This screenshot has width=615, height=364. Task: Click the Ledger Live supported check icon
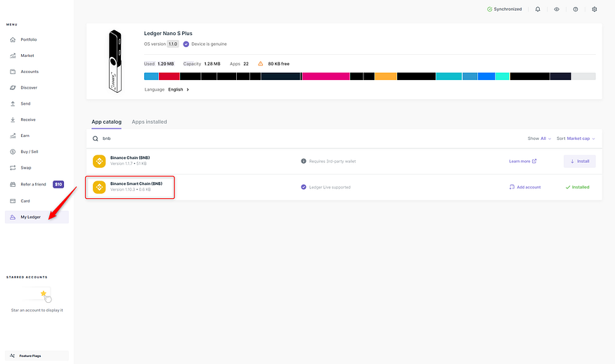[x=304, y=187]
